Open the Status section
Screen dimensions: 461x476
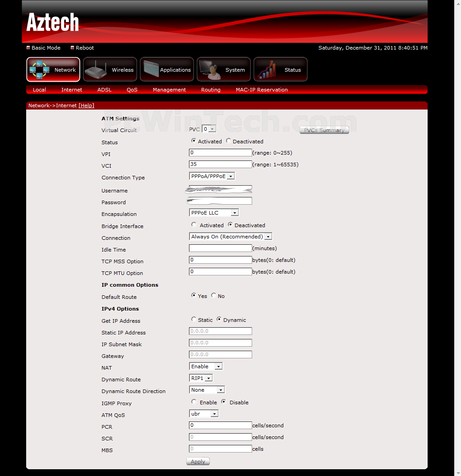(x=280, y=69)
